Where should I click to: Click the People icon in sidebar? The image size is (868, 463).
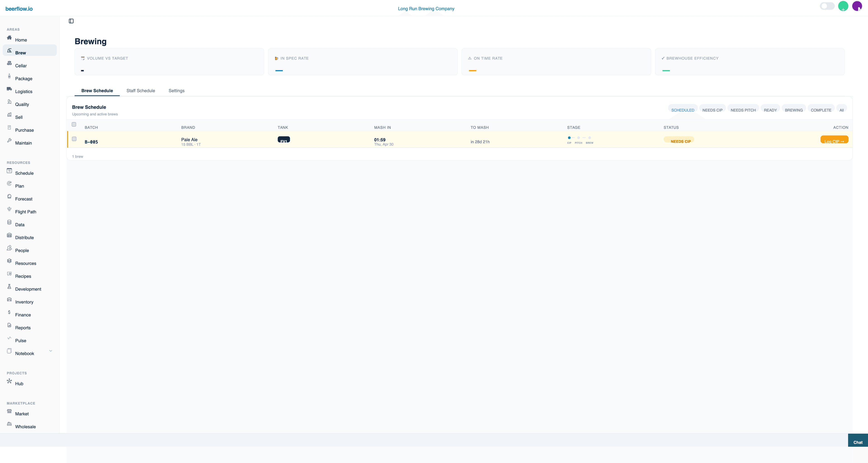[x=9, y=248]
